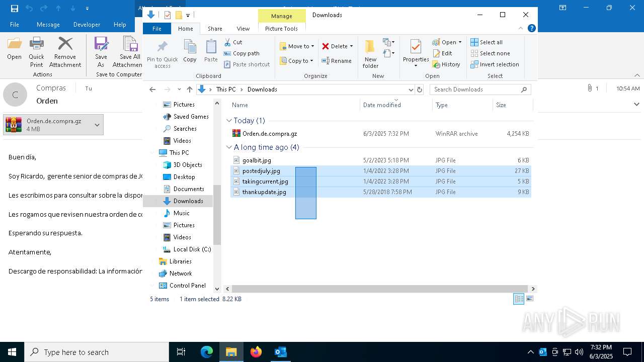The image size is (644, 362).
Task: Open the Properties of selected item
Action: (416, 54)
